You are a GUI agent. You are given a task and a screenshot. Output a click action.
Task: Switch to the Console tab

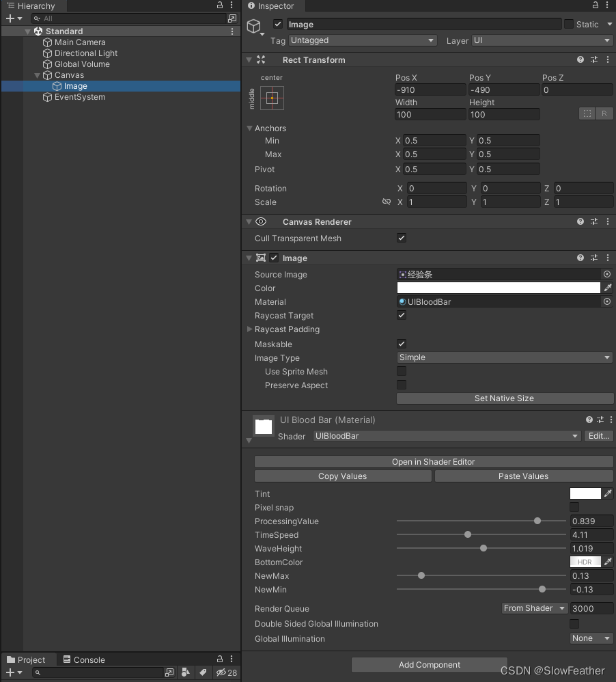click(84, 659)
